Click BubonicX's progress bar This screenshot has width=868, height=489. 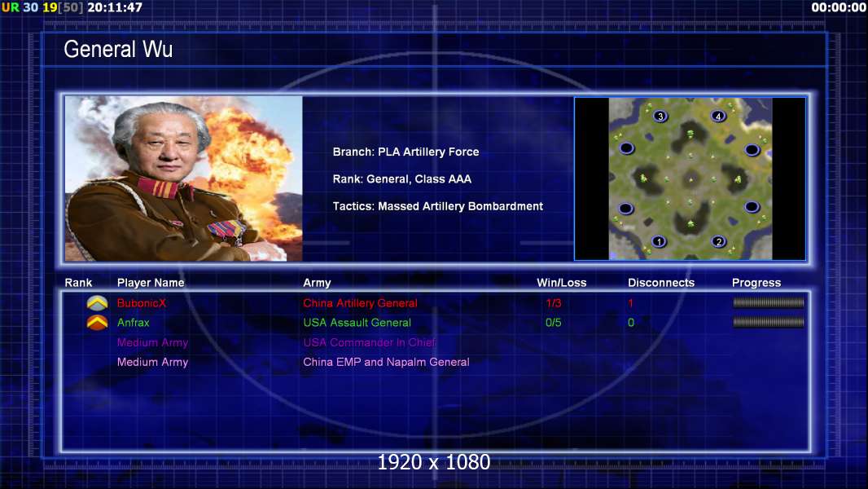(769, 302)
